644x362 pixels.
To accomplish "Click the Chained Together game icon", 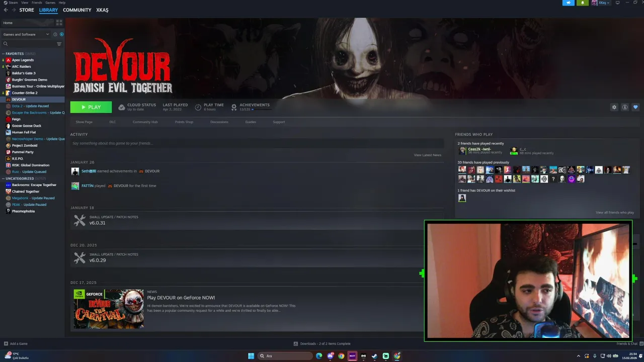I will tap(8, 192).
